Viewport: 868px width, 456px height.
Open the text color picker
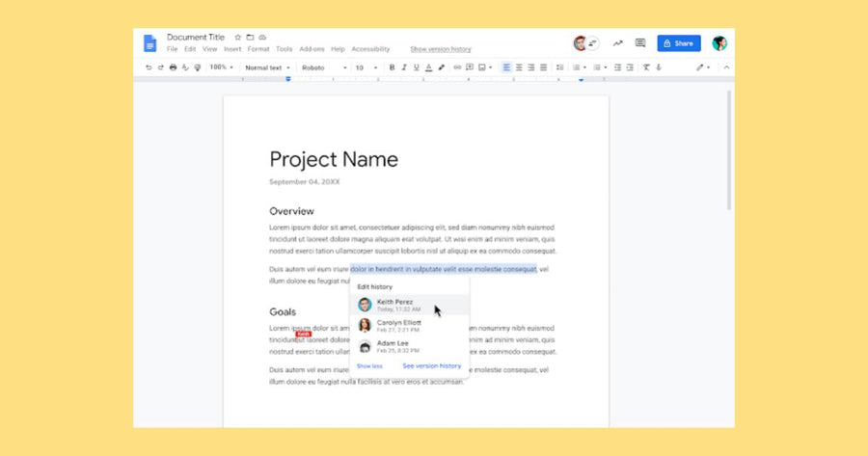[x=428, y=67]
